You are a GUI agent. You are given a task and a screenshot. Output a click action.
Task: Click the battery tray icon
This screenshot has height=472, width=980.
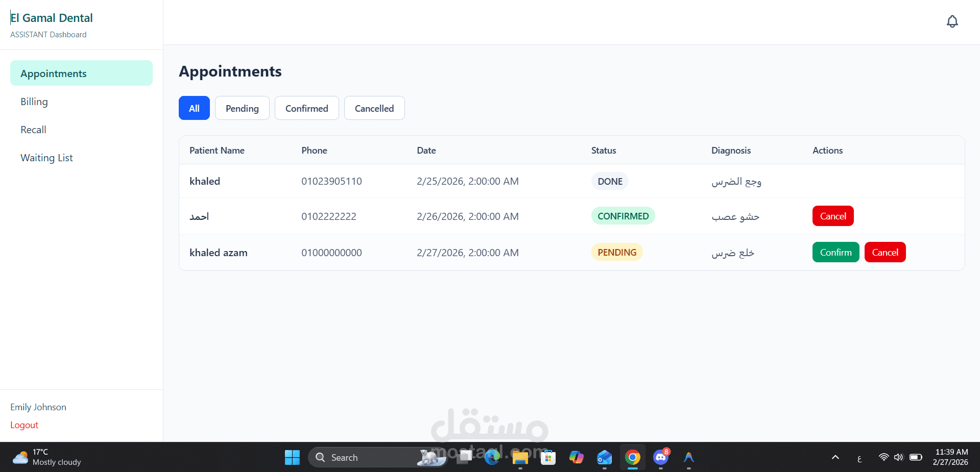916,457
